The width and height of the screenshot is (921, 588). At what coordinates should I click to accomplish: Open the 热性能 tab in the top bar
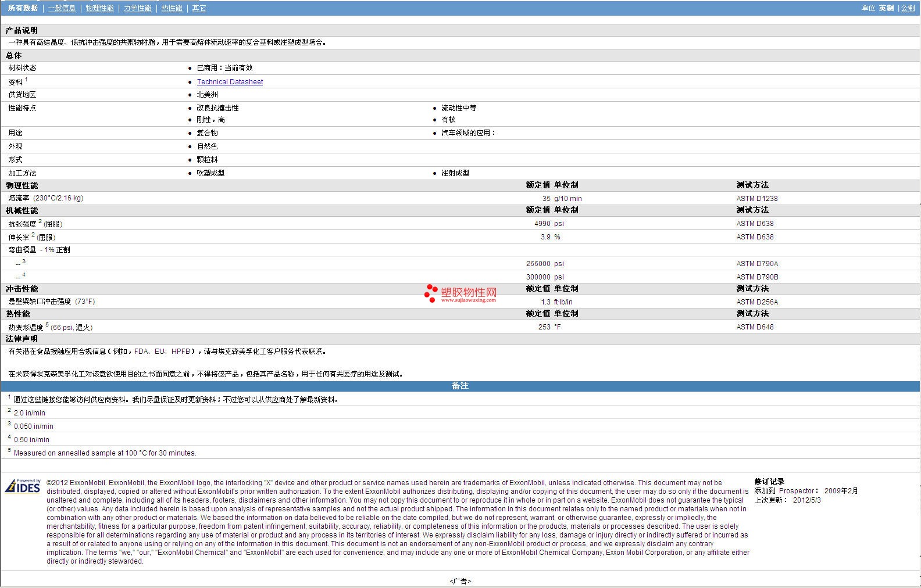(172, 8)
